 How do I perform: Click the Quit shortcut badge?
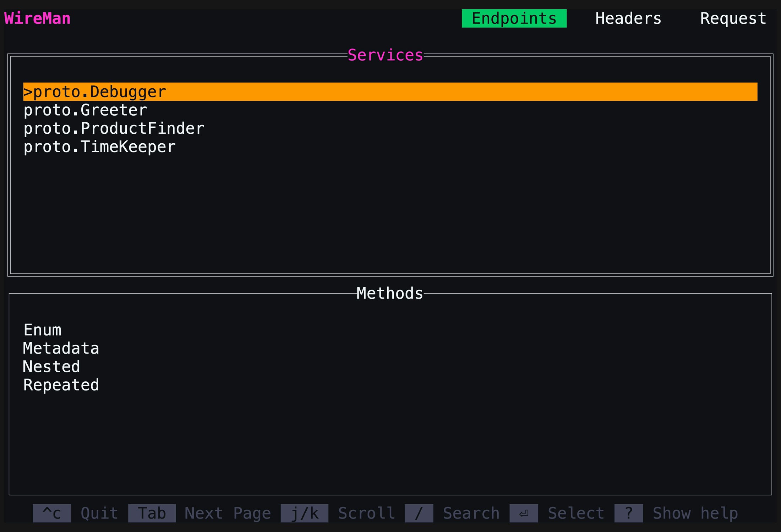99,513
